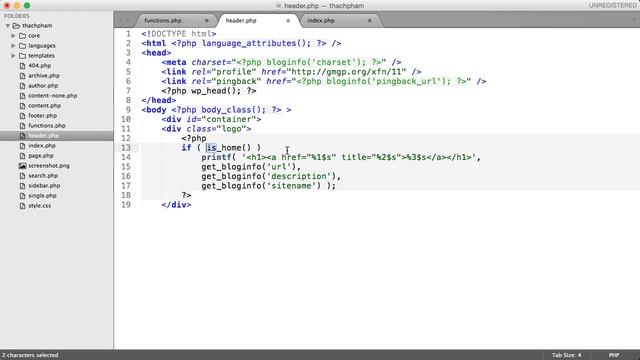Open screenshot.png from the sidebar

click(49, 166)
